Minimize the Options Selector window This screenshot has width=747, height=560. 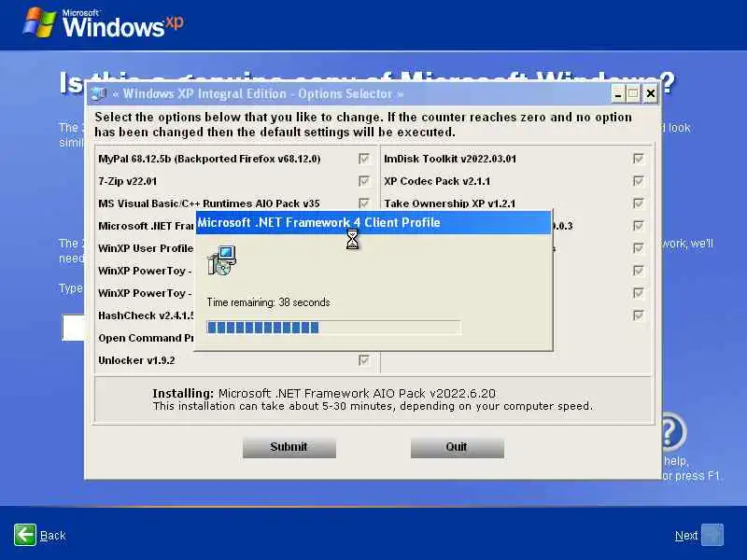tap(618, 94)
